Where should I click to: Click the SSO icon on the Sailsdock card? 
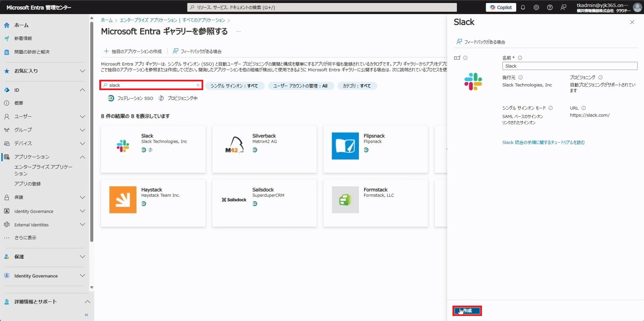click(255, 204)
